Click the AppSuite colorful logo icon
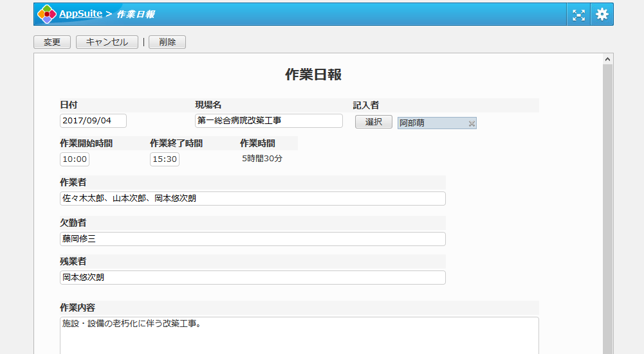This screenshot has width=644, height=354. point(46,14)
